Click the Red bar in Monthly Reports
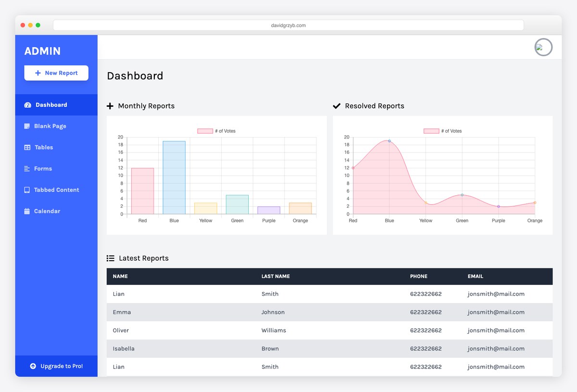This screenshot has width=577, height=392. click(x=142, y=191)
